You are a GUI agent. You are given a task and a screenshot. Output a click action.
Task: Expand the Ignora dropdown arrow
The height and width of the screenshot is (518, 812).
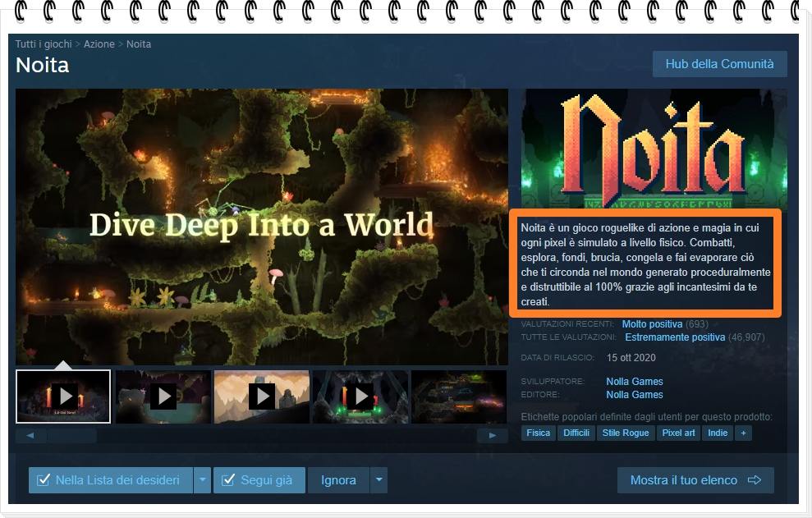378,480
